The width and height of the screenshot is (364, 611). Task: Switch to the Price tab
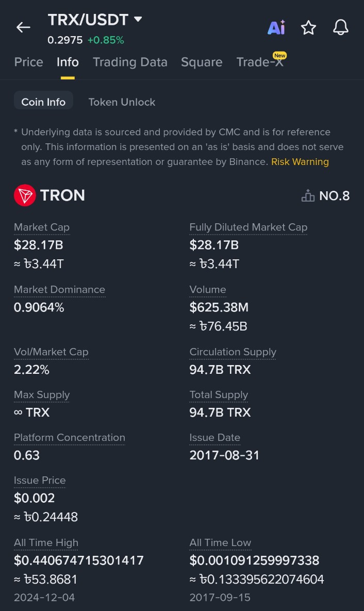coord(29,62)
